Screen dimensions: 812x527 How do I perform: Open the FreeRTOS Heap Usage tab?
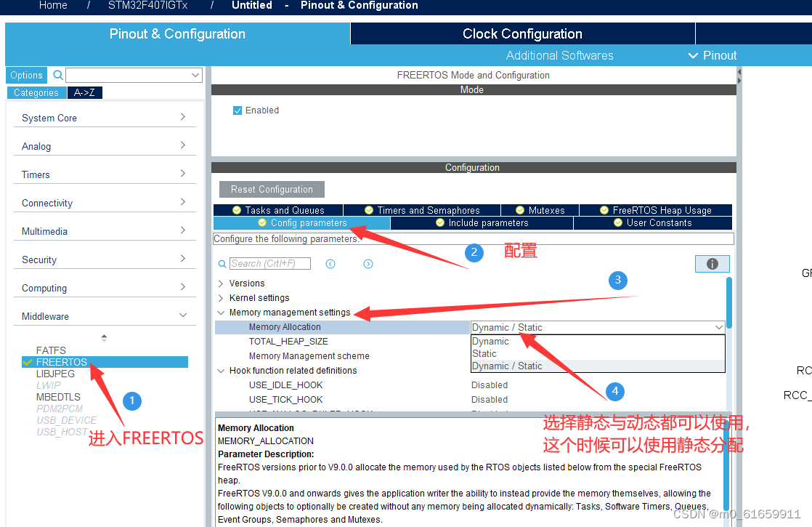(656, 210)
